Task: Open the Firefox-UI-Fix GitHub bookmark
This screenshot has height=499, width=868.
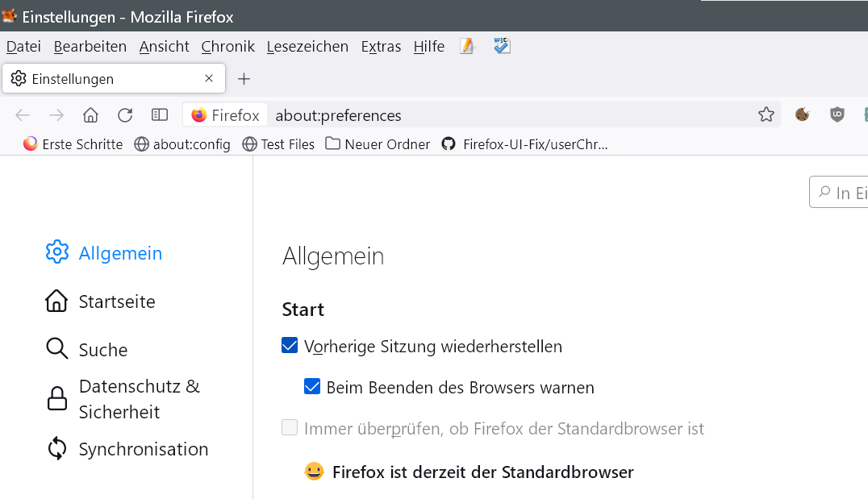Action: (524, 144)
